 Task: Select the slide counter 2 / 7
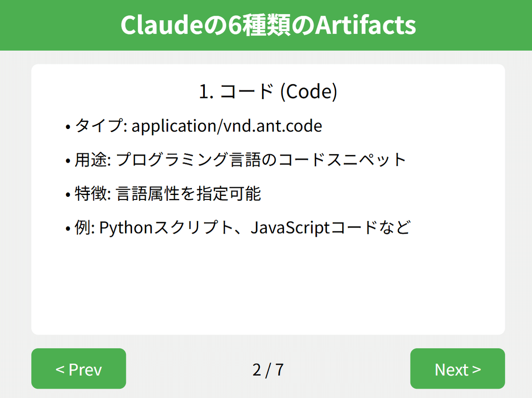point(268,369)
